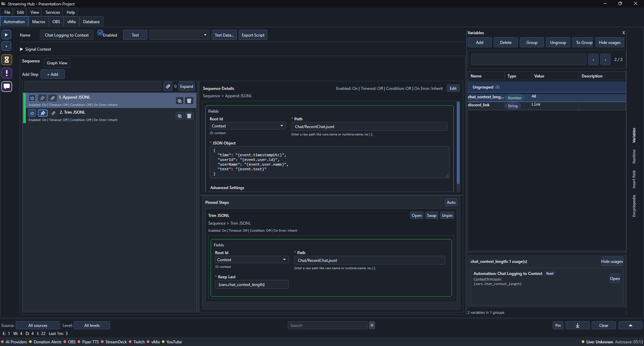This screenshot has height=346, width=644.
Task: Duplicate the Append JSONL step
Action: [180, 101]
